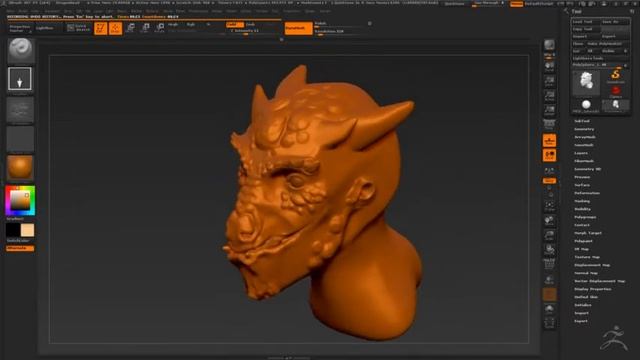Enable Mrgb painting mode
640x360 pixels.
[x=173, y=24]
